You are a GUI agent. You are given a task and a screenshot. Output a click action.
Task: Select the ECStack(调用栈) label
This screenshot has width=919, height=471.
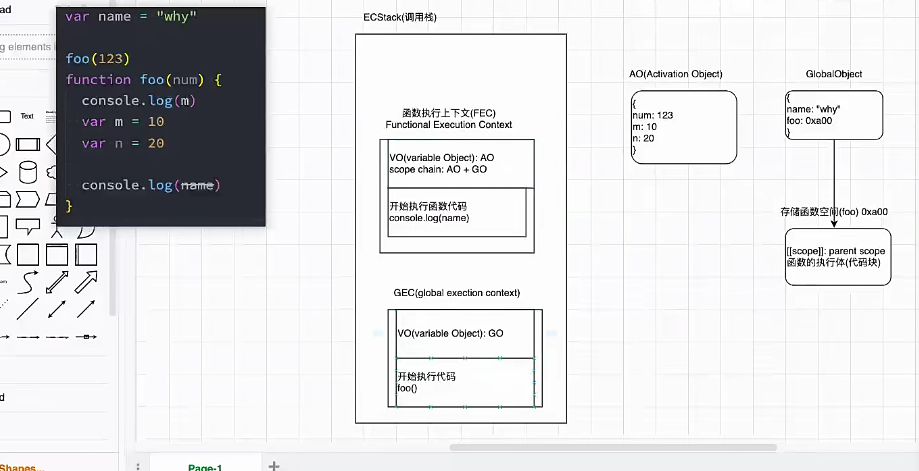tap(400, 18)
